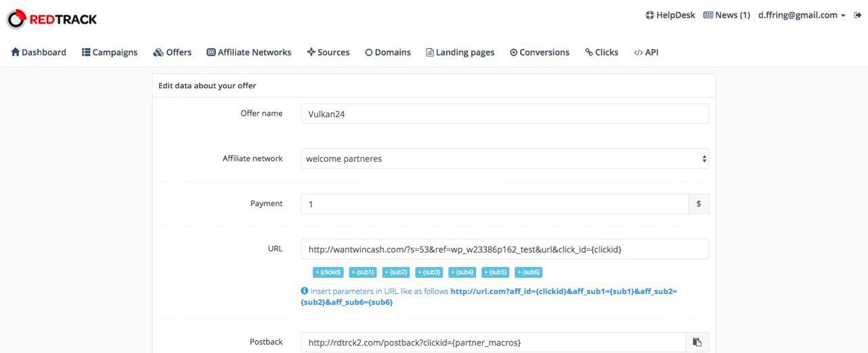Go to Dashboard
The image size is (868, 353).
[x=39, y=52]
